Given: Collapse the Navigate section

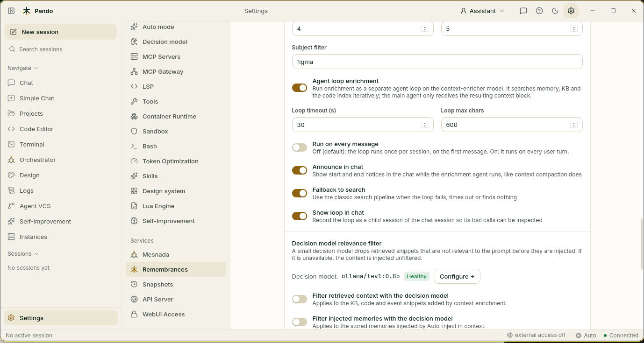Looking at the screenshot, I should 22,68.
